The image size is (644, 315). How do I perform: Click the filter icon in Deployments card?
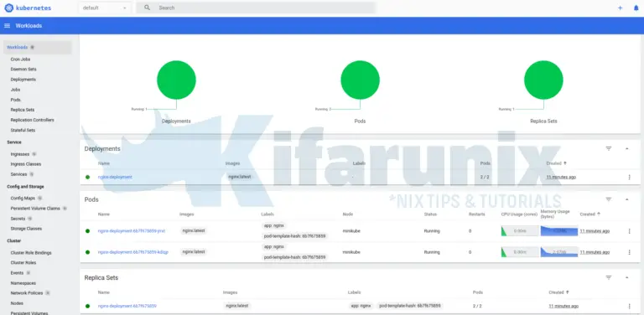point(609,148)
